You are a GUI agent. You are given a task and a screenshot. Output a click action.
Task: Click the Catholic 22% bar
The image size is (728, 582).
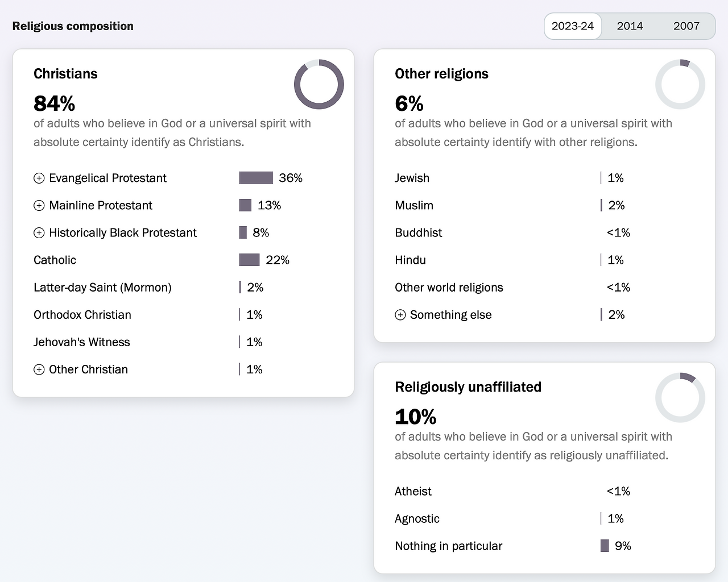coord(249,260)
